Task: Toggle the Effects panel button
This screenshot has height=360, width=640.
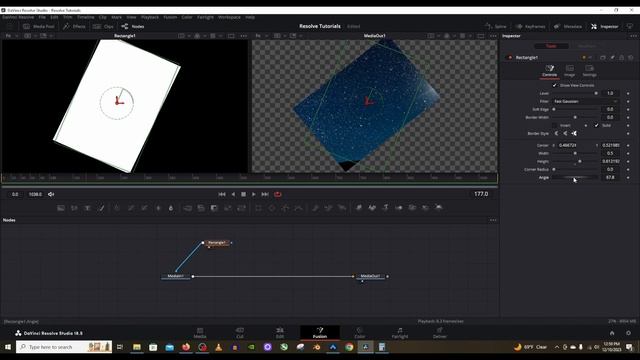Action: (x=74, y=27)
